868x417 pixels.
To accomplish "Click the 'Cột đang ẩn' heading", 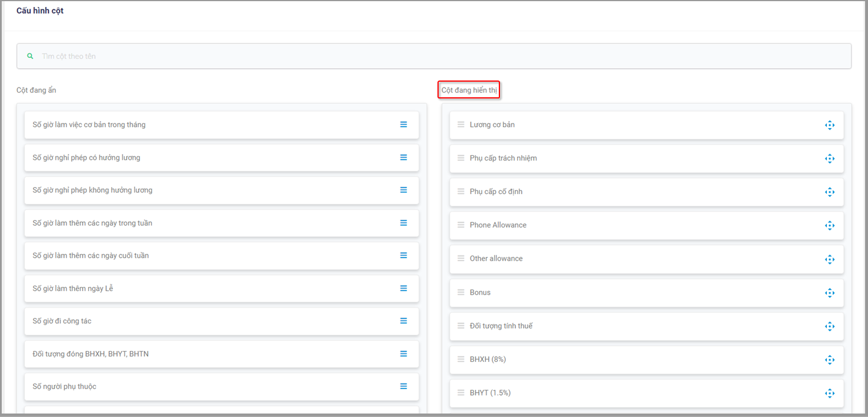I will point(36,90).
